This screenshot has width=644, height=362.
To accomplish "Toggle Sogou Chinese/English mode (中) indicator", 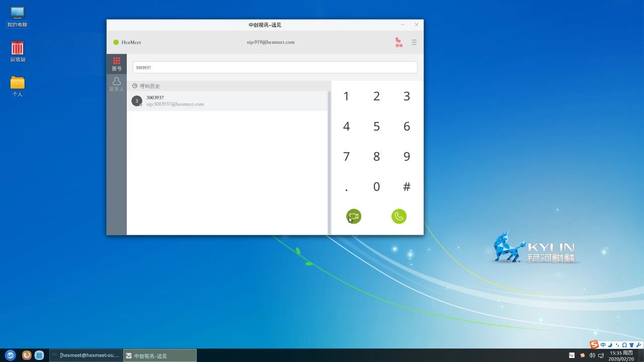I will click(603, 345).
